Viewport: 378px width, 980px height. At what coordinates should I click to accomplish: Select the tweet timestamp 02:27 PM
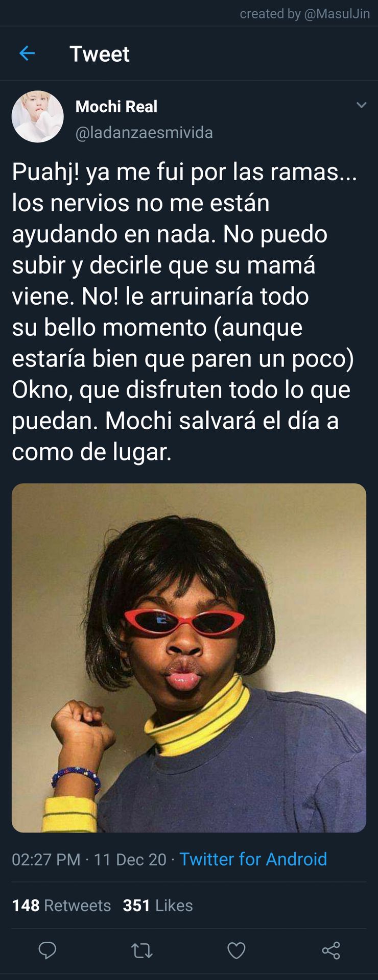click(46, 860)
